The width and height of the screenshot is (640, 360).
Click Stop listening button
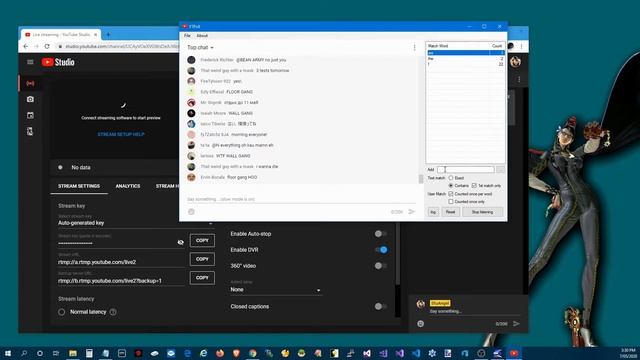coord(482,212)
